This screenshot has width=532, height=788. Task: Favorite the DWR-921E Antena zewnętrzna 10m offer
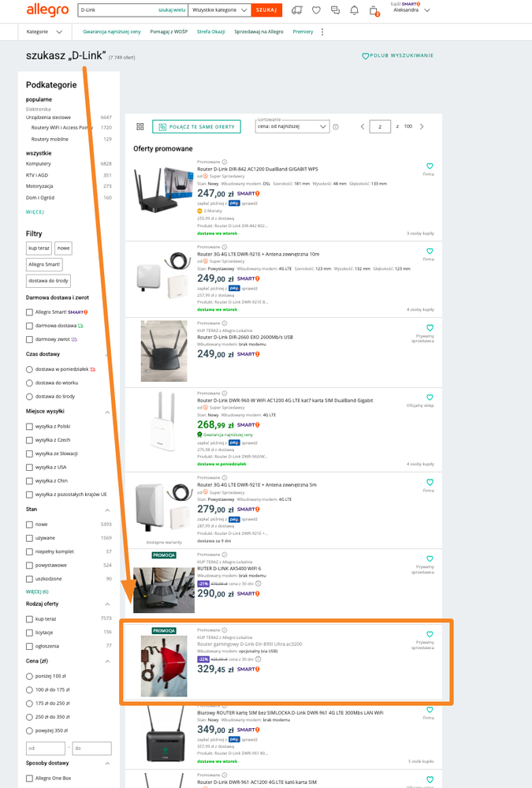coord(430,251)
